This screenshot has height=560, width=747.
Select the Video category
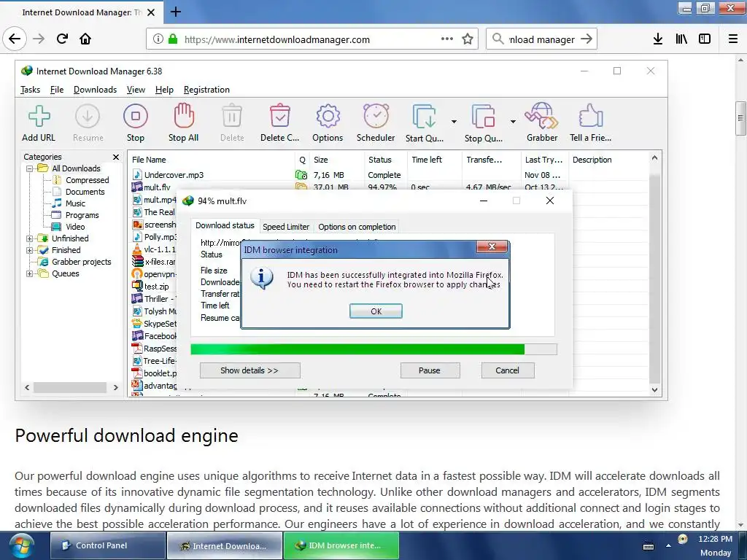pyautogui.click(x=75, y=227)
